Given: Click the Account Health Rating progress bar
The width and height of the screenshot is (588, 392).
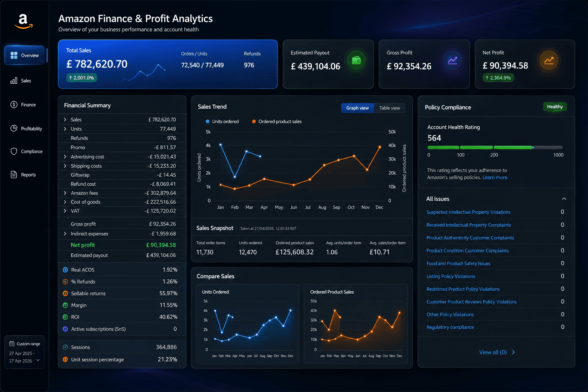Looking at the screenshot, I should (x=495, y=147).
